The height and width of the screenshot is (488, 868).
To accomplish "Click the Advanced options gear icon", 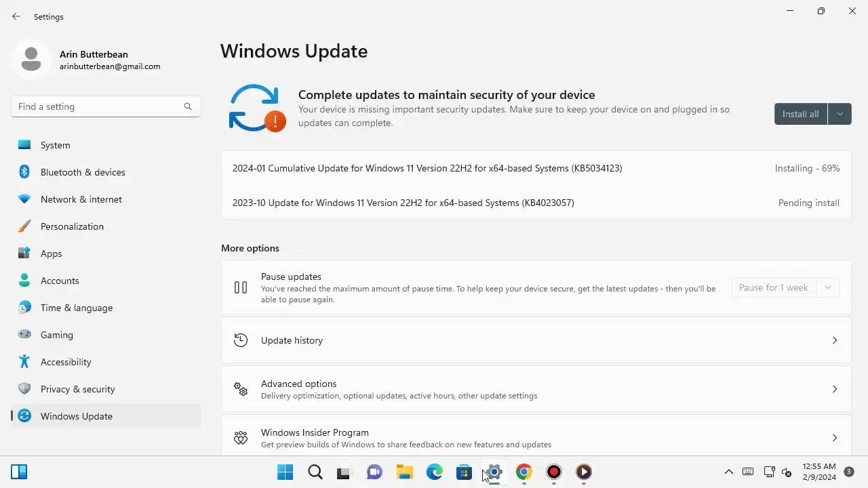I will click(241, 389).
